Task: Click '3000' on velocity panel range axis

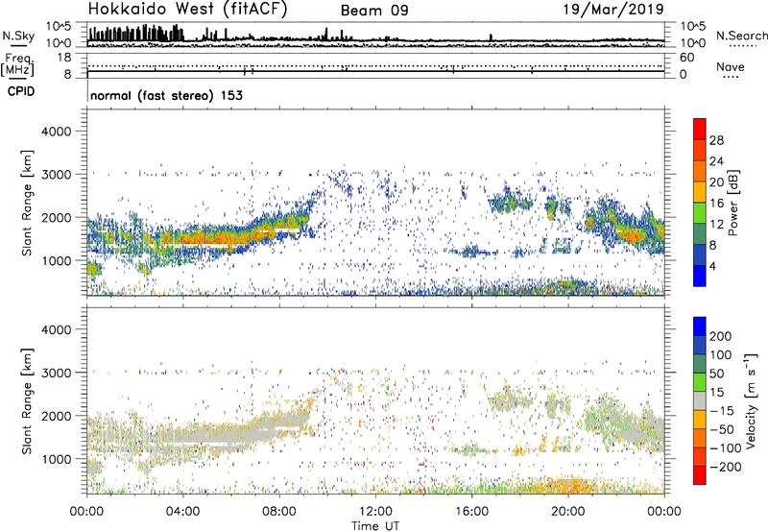Action: 56,373
